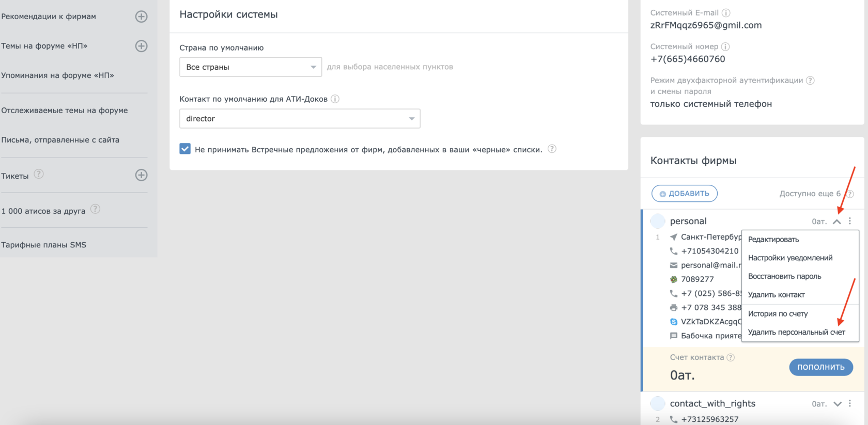Screen dimensions: 868x425
Task: Click avatar circle of personal contact
Action: click(x=658, y=221)
